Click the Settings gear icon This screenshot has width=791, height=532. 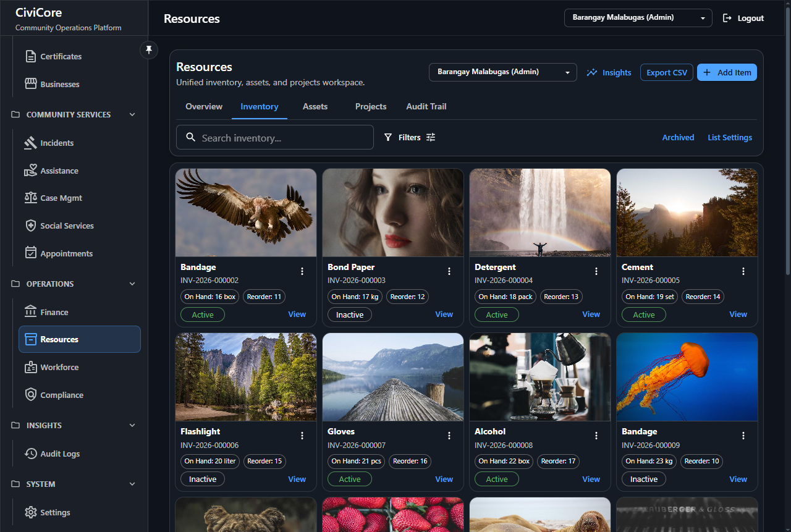pyautogui.click(x=30, y=512)
